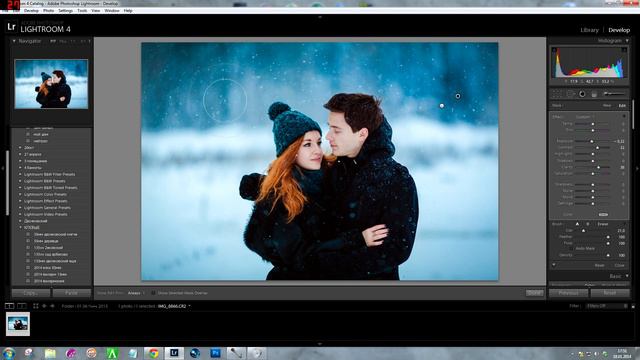Open the Effect Custom preset dropdown

pyautogui.click(x=585, y=117)
